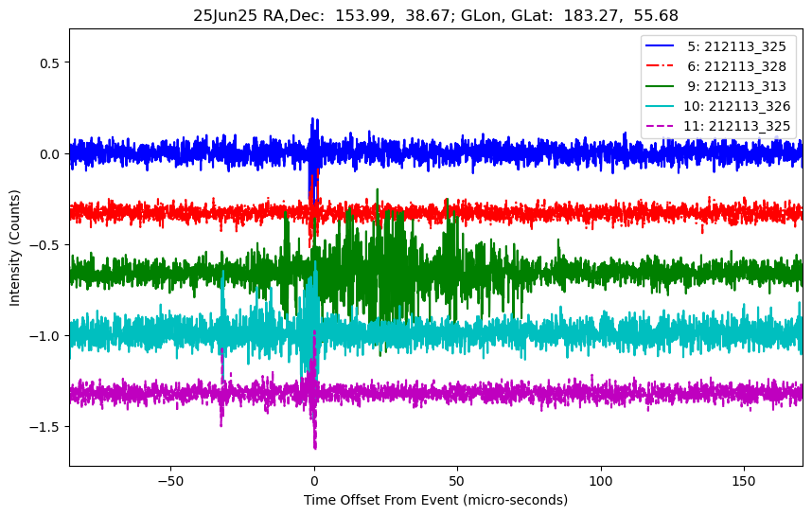This screenshot has width=812, height=516.
Task: Click the cyan legend line sample
Action: point(662,105)
